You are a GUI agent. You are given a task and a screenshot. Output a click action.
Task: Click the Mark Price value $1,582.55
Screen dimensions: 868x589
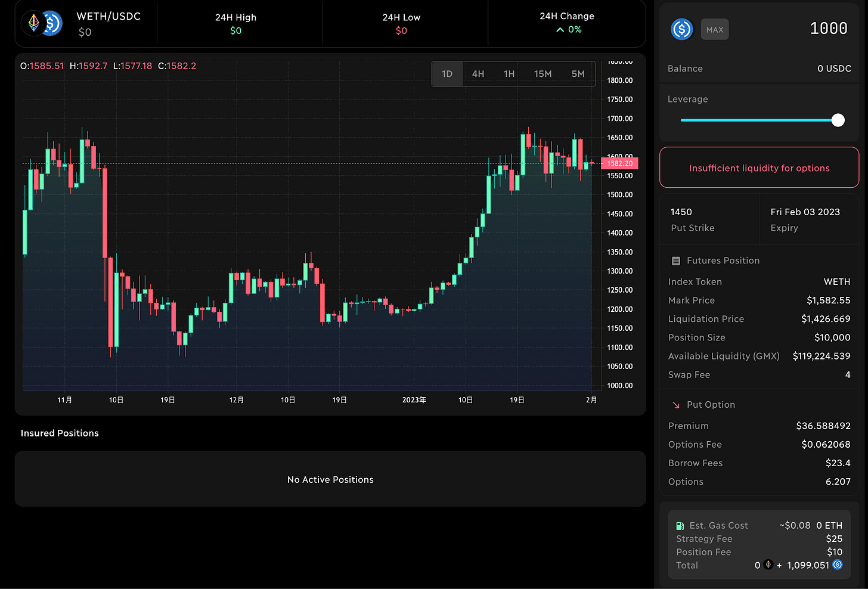829,300
